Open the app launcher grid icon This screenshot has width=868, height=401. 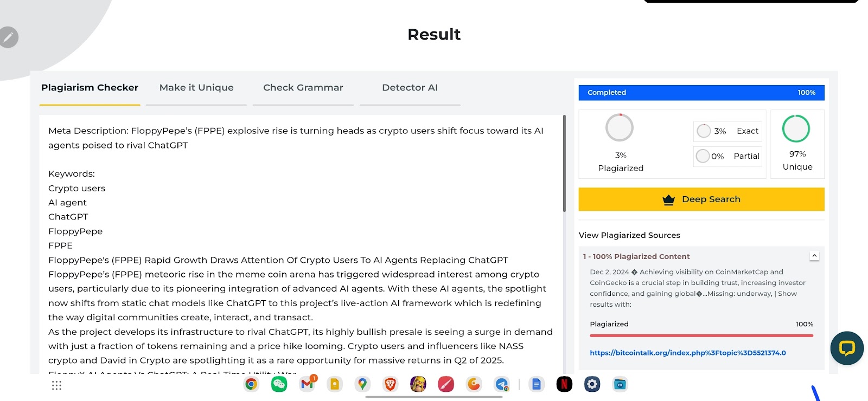click(56, 385)
